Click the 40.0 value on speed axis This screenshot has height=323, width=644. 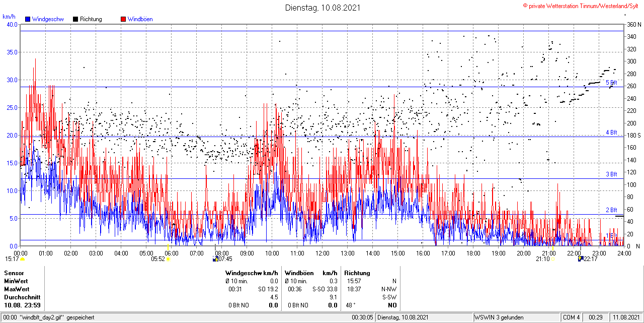click(12, 24)
